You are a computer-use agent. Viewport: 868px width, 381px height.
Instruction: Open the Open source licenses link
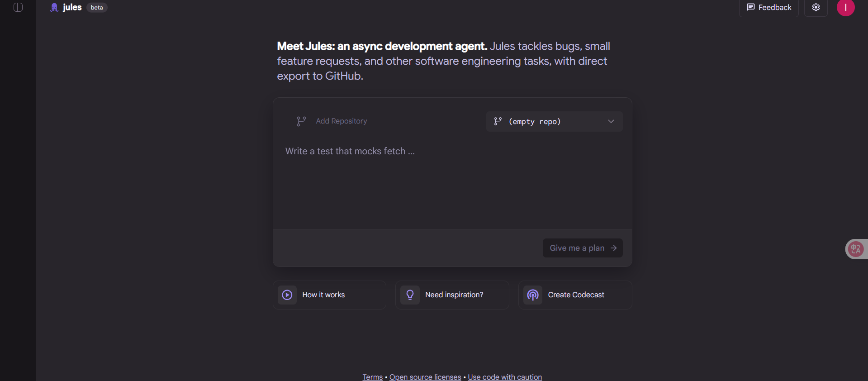[x=425, y=377]
